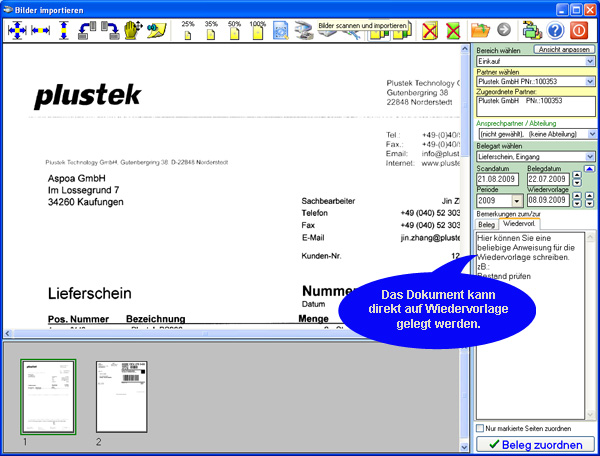
Task: Click into the Wiedervorlage date field 08.09.2009
Action: tap(548, 200)
